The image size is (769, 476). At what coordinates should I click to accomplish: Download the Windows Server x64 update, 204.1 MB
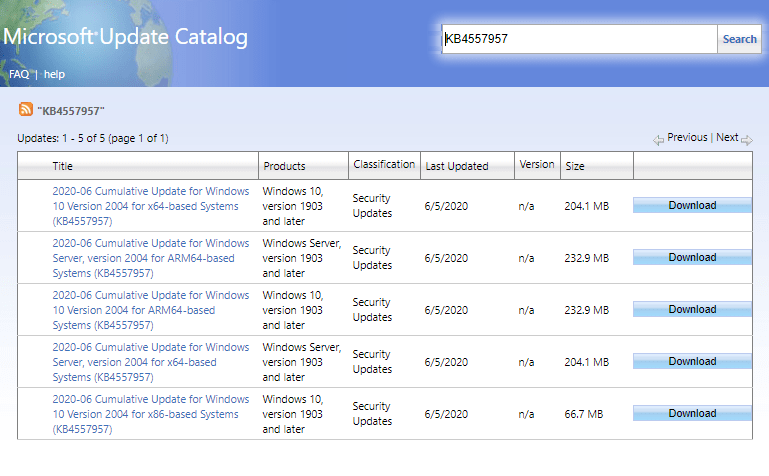pyautogui.click(x=692, y=361)
